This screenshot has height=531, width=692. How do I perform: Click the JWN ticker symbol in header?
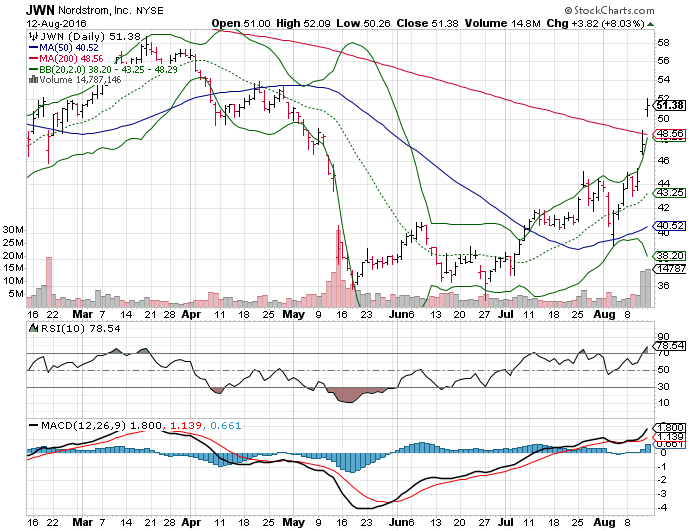40,10
